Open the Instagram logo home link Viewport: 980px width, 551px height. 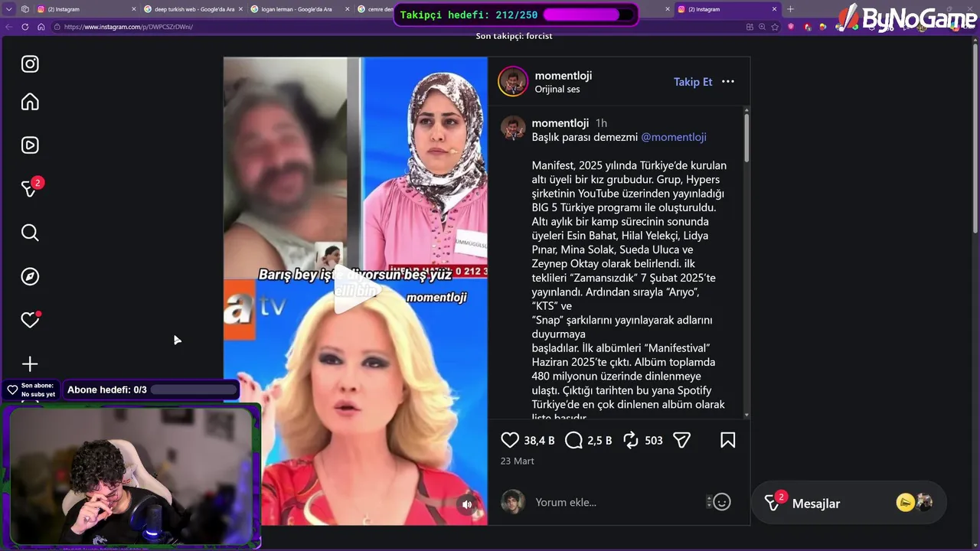point(30,64)
